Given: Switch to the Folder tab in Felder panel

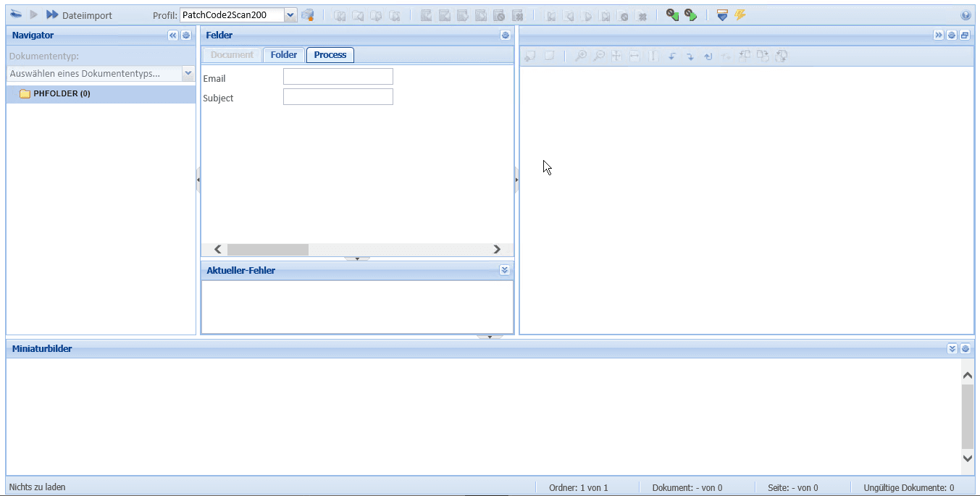Looking at the screenshot, I should (284, 54).
